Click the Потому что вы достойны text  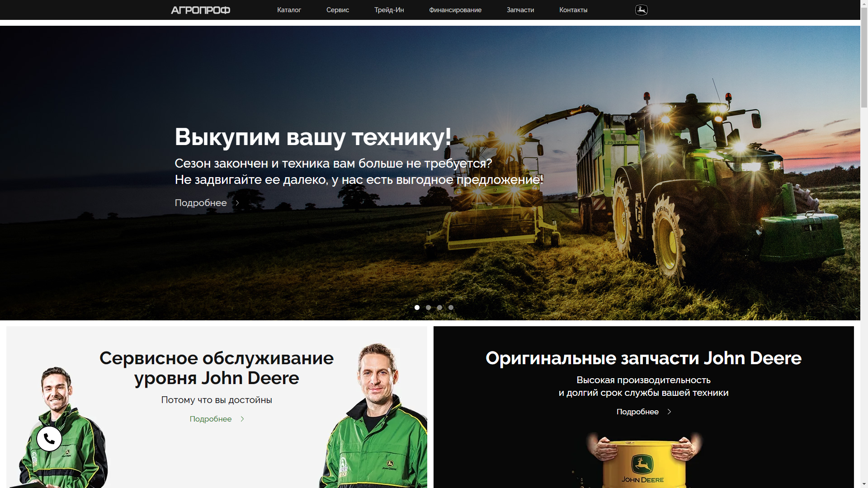coord(217,400)
